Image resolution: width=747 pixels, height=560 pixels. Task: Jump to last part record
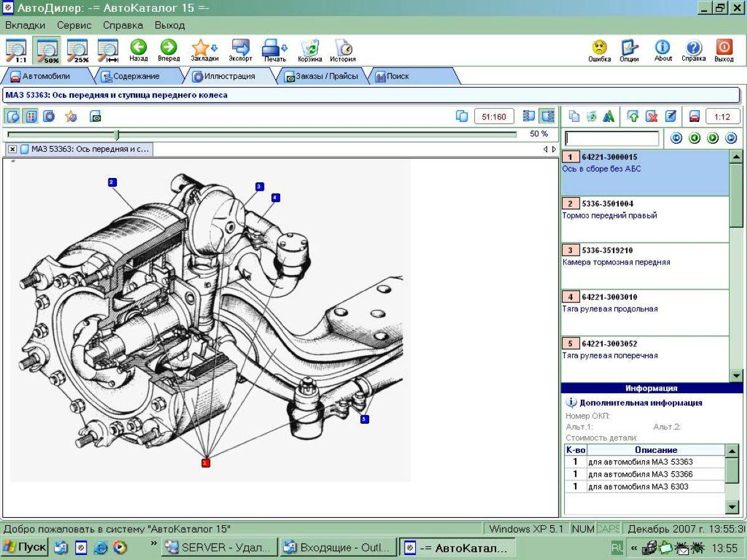click(x=731, y=138)
